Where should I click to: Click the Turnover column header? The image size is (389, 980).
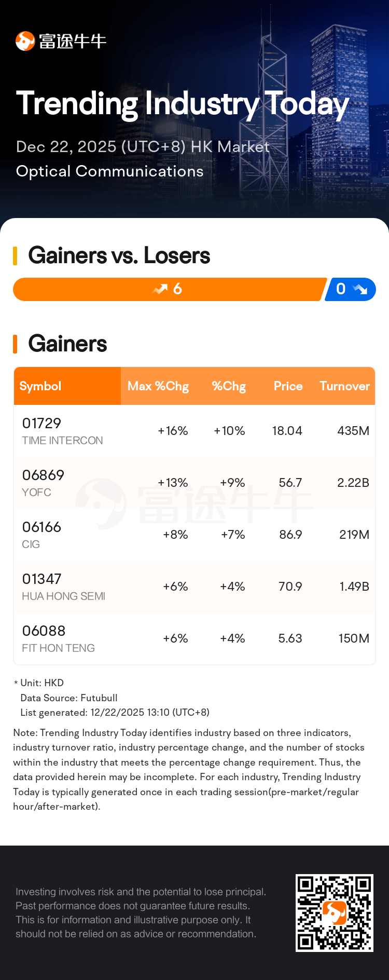coord(344,386)
